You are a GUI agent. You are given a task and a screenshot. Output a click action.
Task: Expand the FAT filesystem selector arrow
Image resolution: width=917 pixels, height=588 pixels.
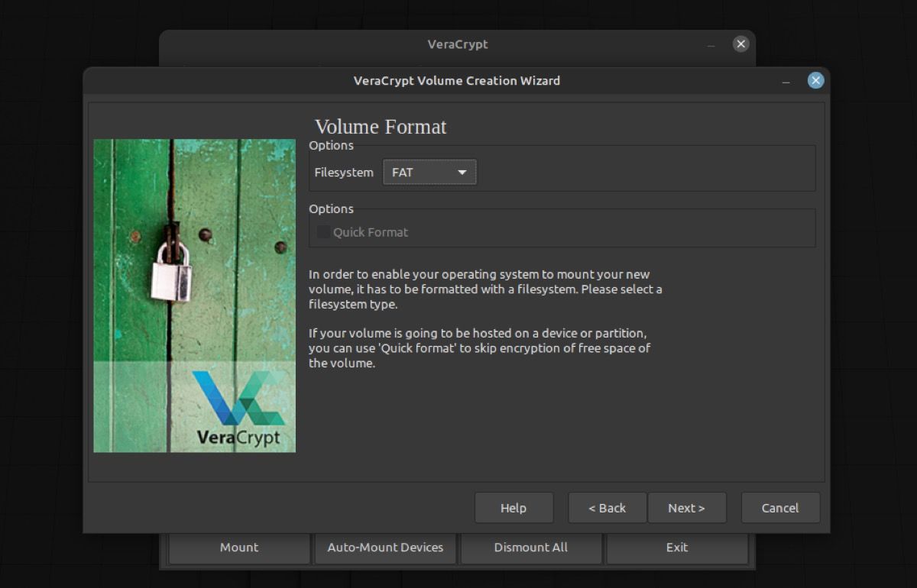(x=462, y=172)
